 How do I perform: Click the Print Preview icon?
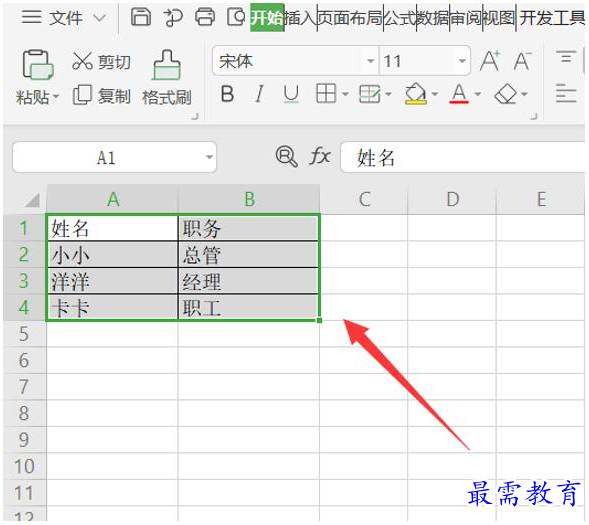236,17
